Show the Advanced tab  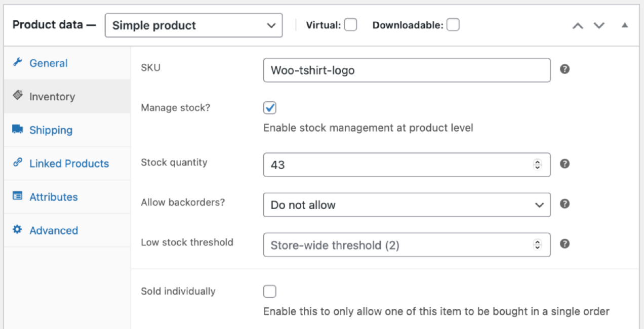pyautogui.click(x=67, y=230)
